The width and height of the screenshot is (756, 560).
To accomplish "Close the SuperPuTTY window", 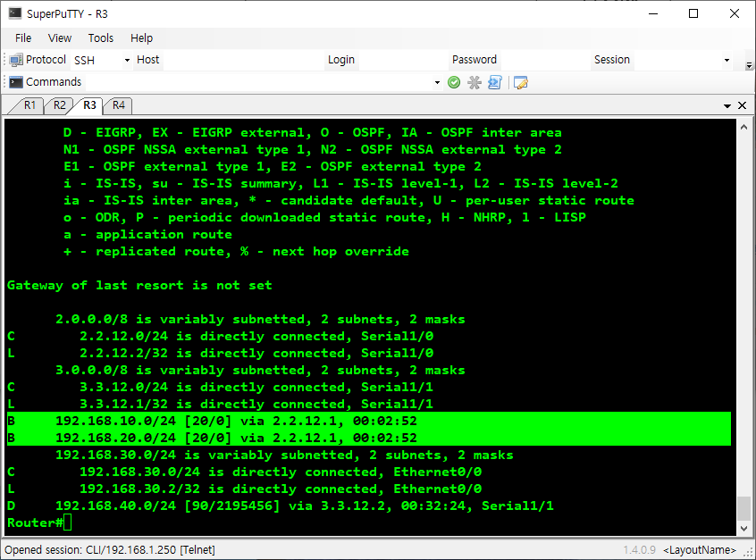I will point(735,13).
